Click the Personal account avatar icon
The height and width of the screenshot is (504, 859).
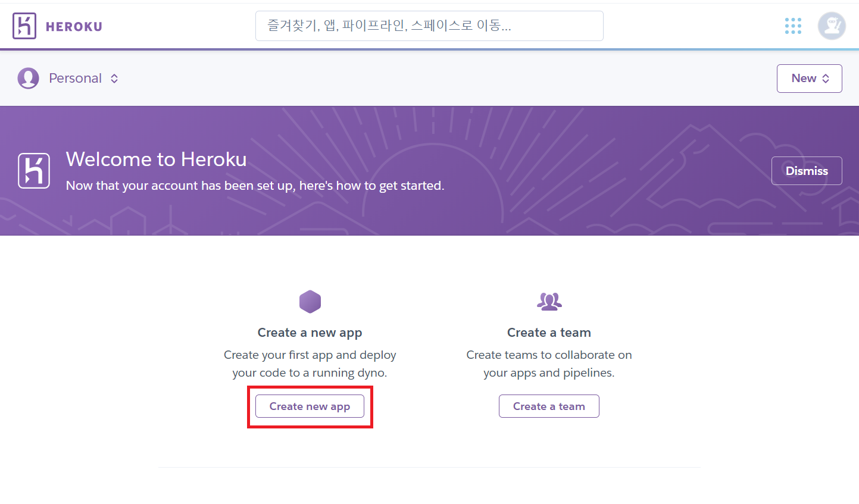click(x=28, y=78)
